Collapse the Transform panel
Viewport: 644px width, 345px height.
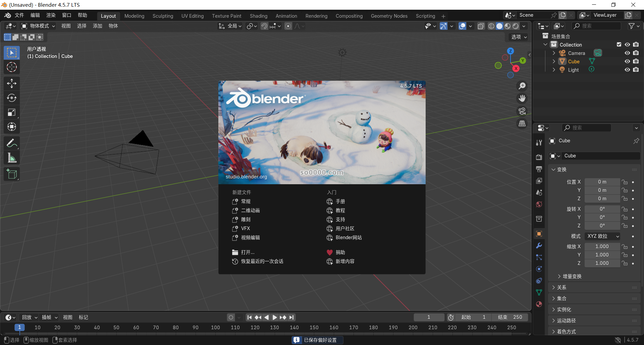point(553,169)
